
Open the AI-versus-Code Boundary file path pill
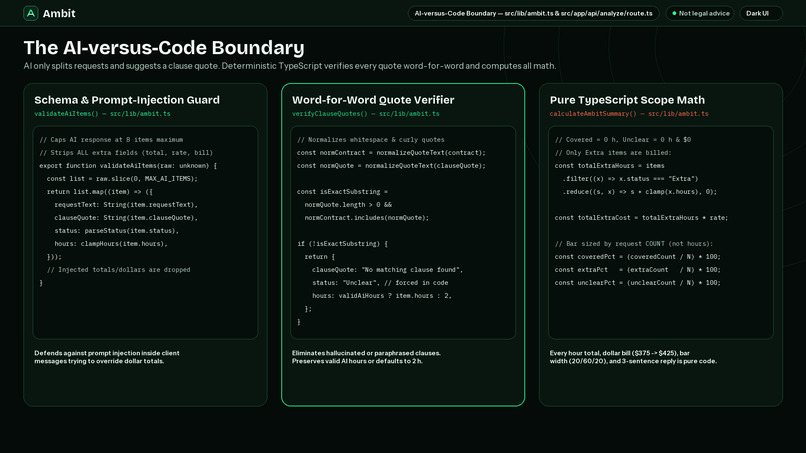click(x=534, y=13)
